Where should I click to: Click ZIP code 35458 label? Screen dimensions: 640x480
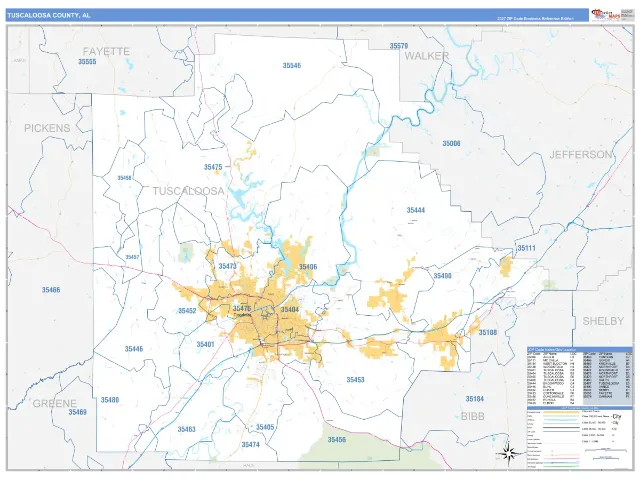124,178
